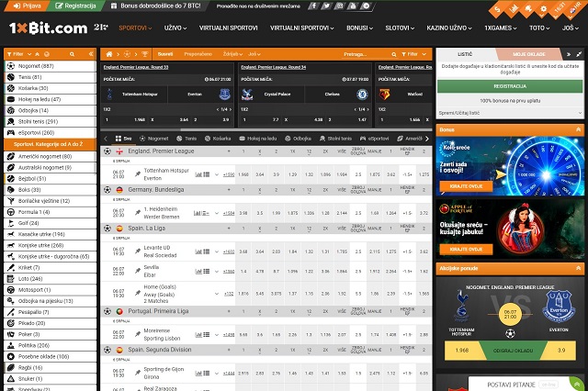588x391 pixels.
Task: Open the Filter dropdown beside the Pretraga field
Action: (414, 54)
